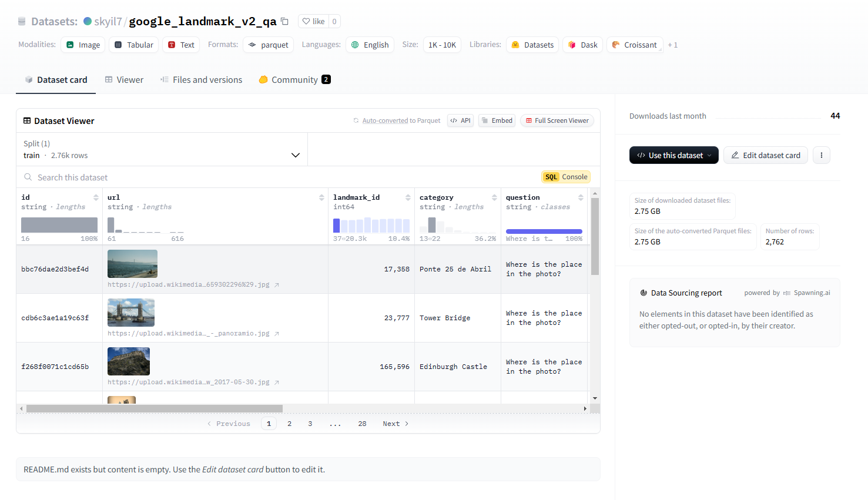Filter by Tabular modality tag
This screenshot has width=868, height=500.
click(x=133, y=45)
